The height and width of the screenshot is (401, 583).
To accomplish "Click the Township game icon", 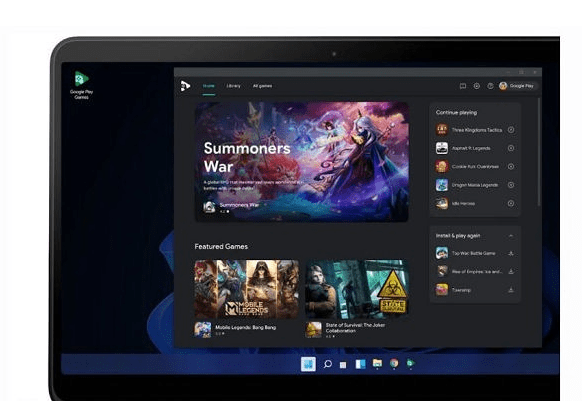I will coord(442,290).
